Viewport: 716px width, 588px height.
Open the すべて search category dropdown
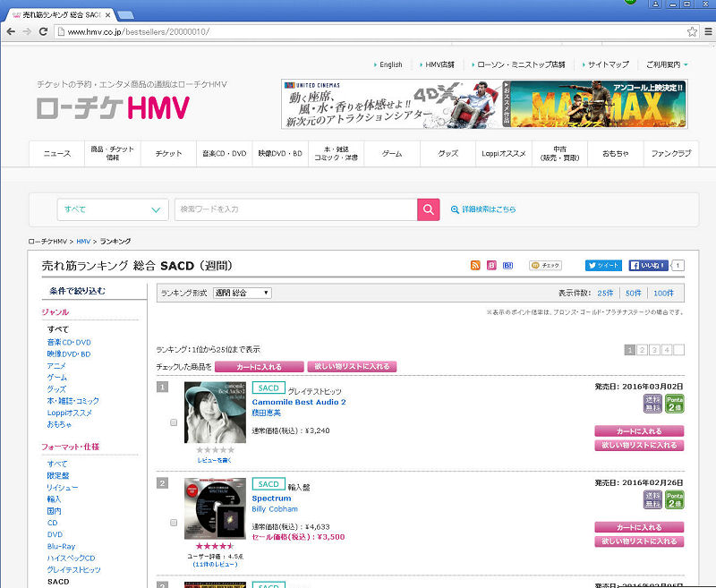tap(113, 209)
